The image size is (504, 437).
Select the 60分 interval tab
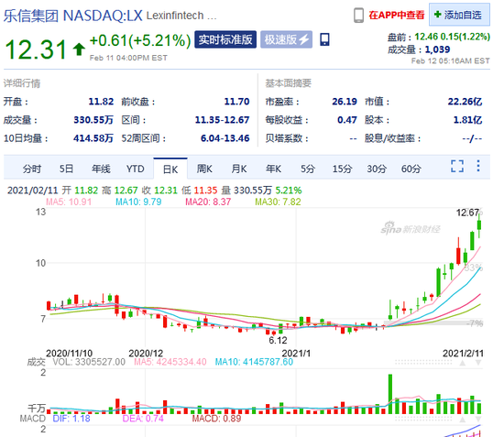[x=411, y=169]
